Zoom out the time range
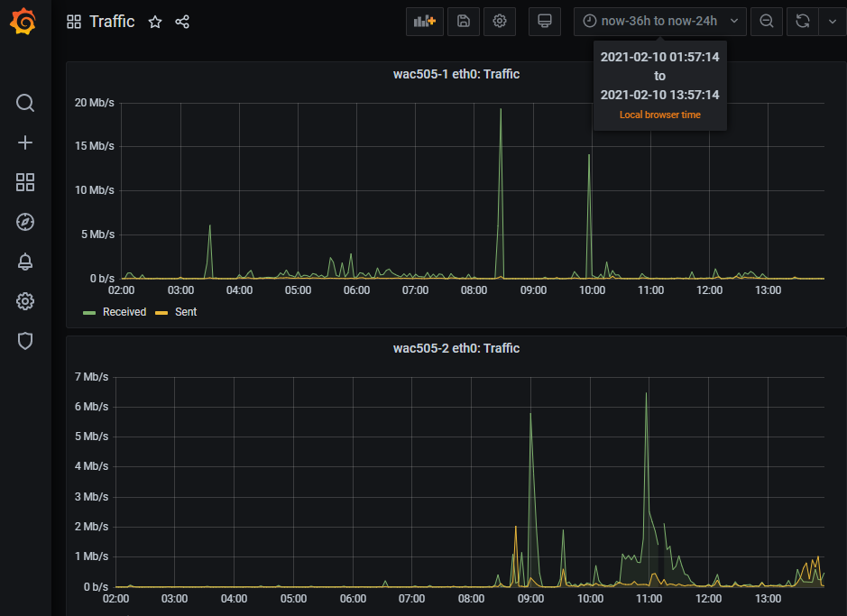This screenshot has height=616, width=847. click(766, 22)
